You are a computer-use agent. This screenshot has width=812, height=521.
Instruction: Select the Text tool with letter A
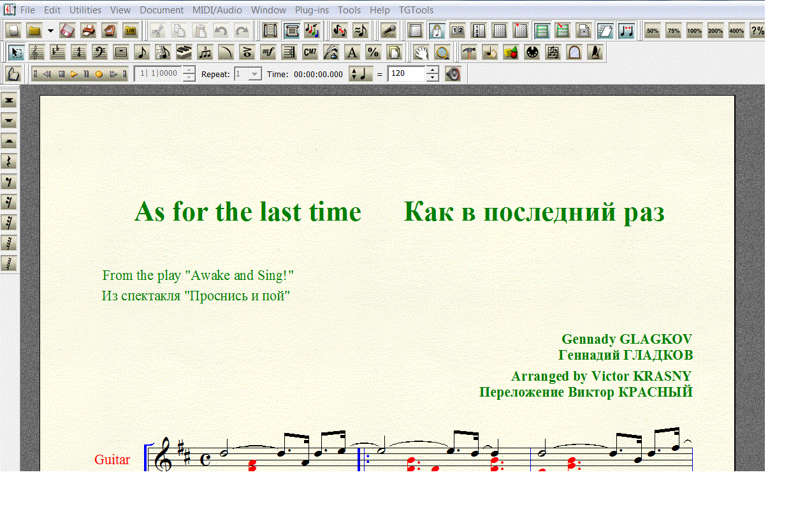(x=352, y=52)
